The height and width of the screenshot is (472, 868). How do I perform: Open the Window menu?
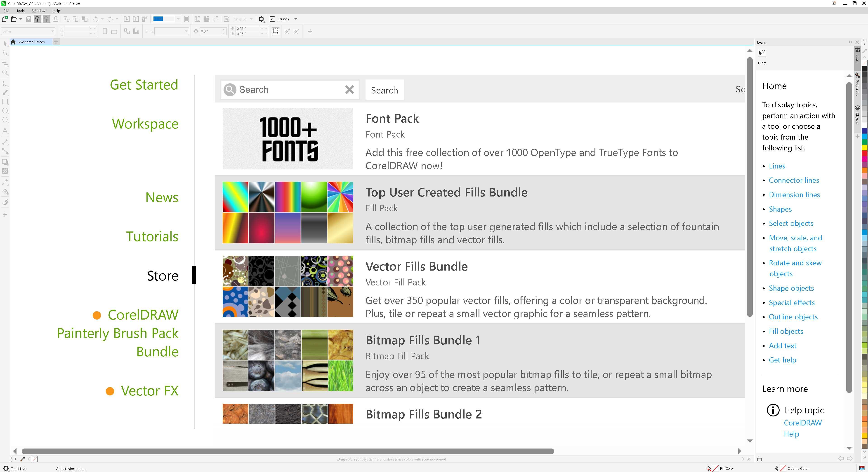pyautogui.click(x=38, y=11)
